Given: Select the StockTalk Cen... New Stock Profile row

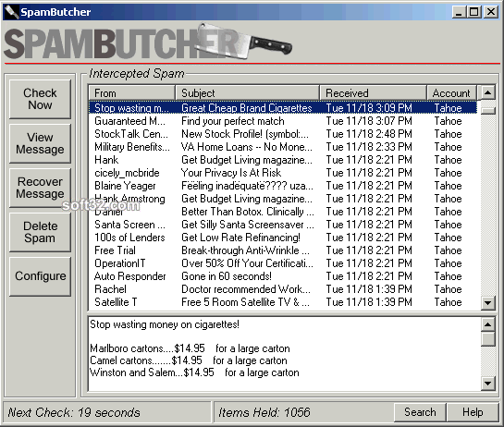Looking at the screenshot, I should tap(283, 134).
